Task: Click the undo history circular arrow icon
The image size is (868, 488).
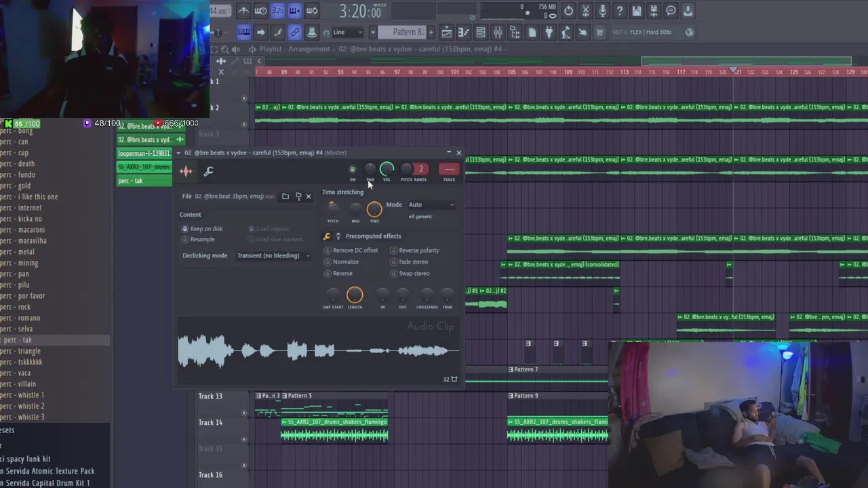Action: (568, 11)
